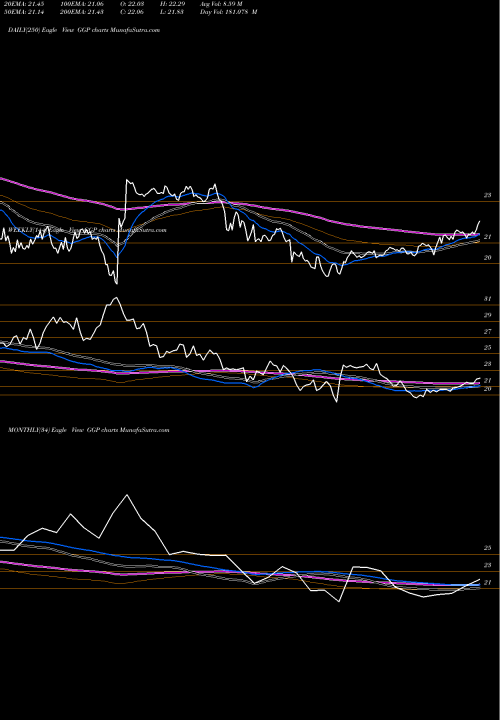
Task: Click the WEEKLY Eagle View chart title
Action: (87, 230)
